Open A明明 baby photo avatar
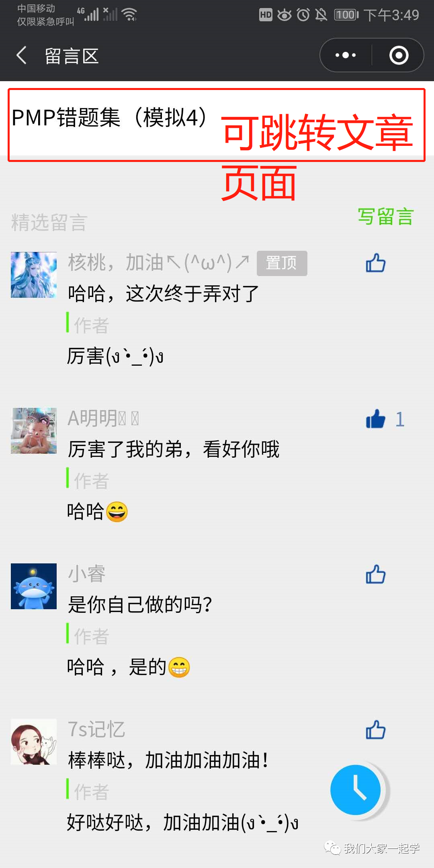The height and width of the screenshot is (868, 434). point(34,430)
